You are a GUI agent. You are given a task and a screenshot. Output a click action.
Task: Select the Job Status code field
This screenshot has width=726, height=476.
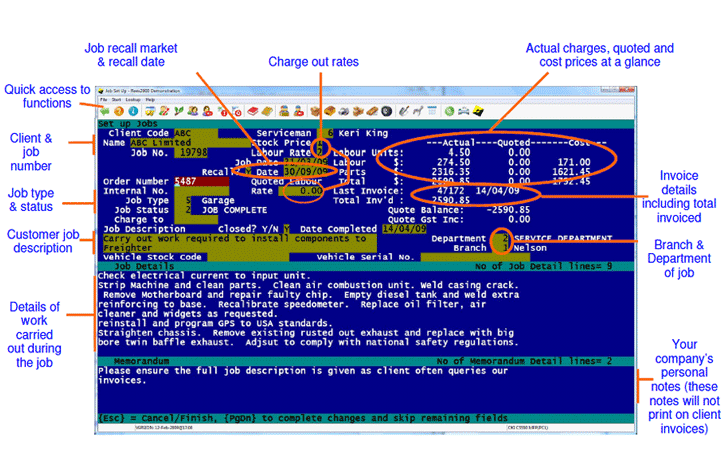coord(189,209)
